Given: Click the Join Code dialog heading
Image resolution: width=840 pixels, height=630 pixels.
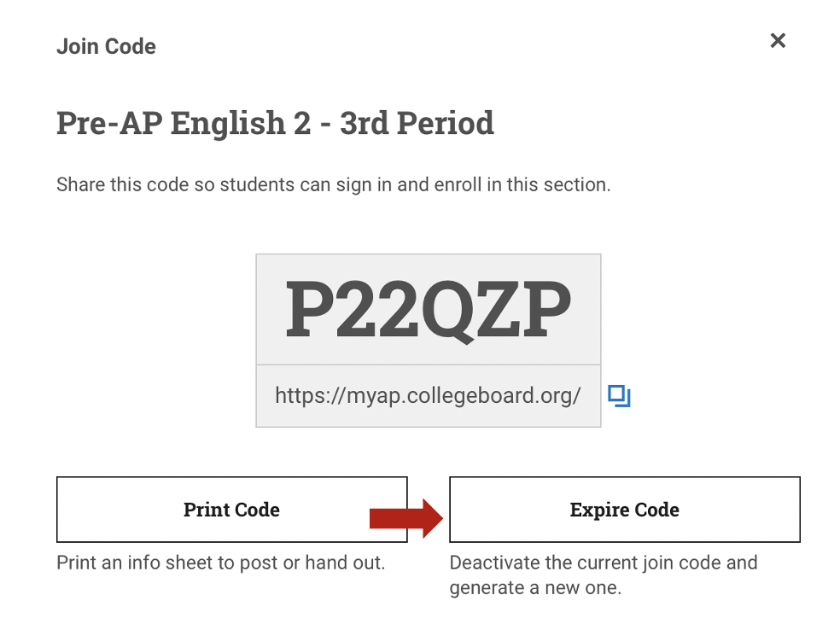Looking at the screenshot, I should click(x=106, y=46).
